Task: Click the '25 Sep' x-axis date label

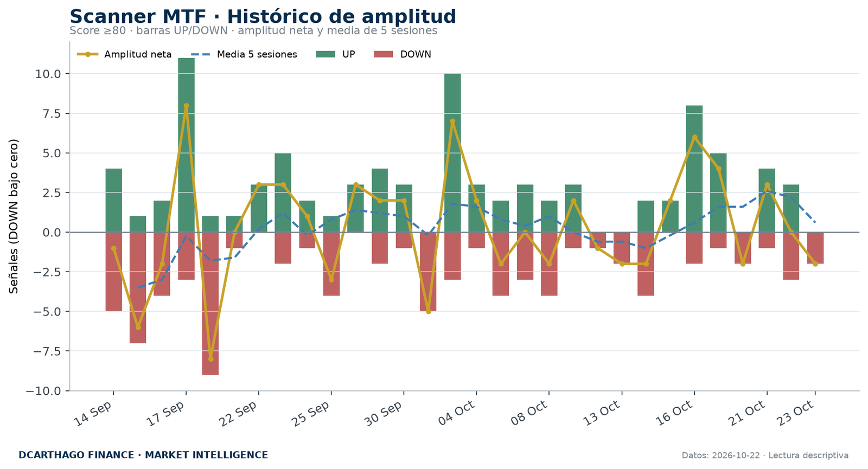Action: (x=311, y=414)
